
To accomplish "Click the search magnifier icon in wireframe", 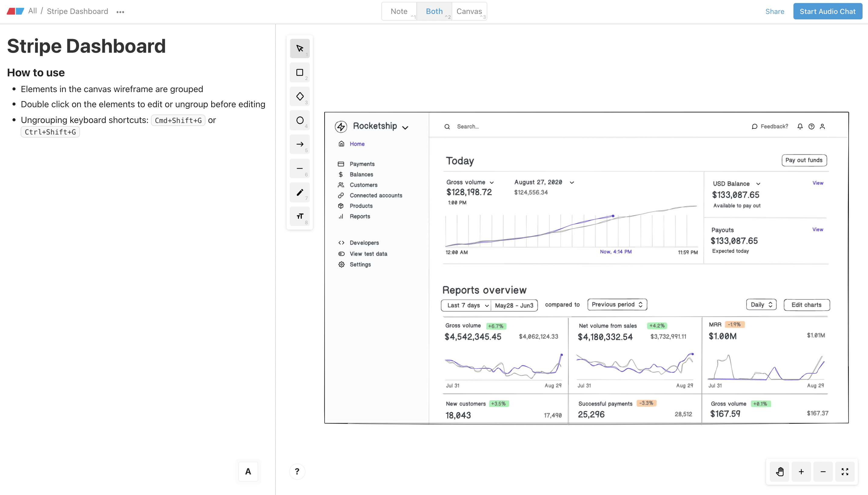I will coord(447,127).
